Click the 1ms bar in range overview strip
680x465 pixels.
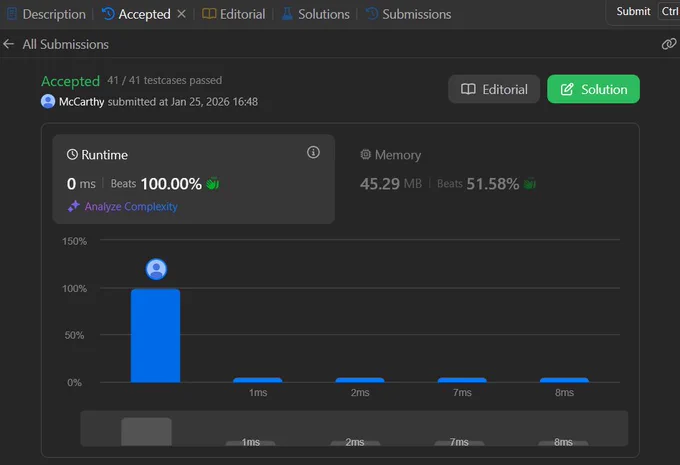pos(251,443)
